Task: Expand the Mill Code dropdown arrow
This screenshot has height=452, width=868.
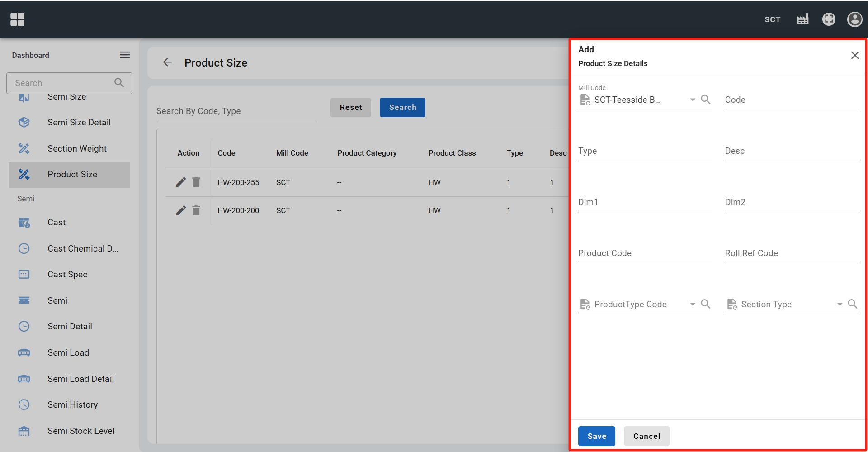Action: 692,100
